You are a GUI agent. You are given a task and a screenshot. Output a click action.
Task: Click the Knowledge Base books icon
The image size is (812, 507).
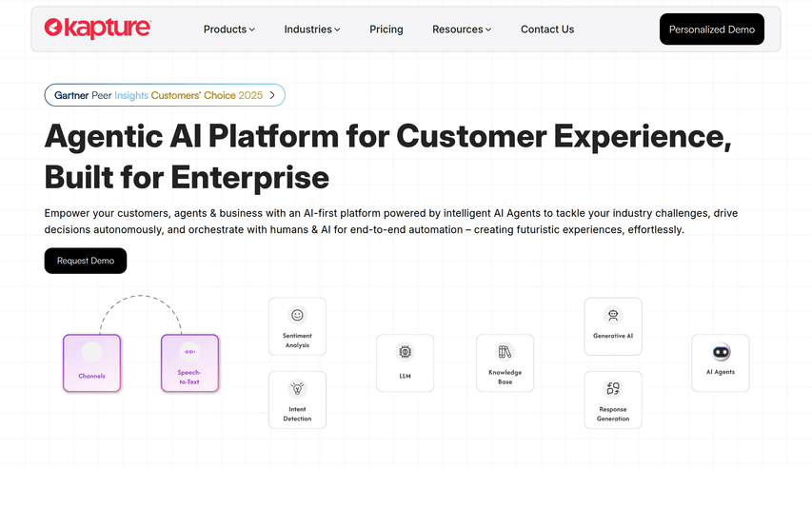[505, 352]
